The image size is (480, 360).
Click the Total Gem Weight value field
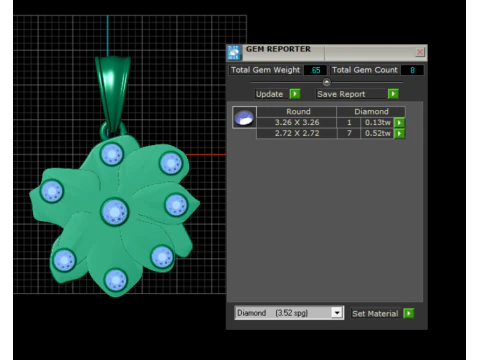point(315,70)
